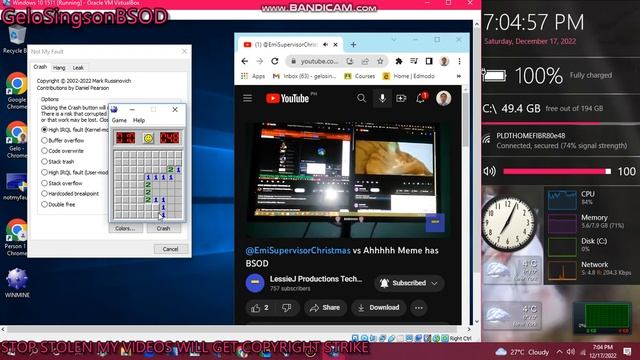
Task: Expand Chrome bookmarks overflow chevron
Action: point(459,76)
